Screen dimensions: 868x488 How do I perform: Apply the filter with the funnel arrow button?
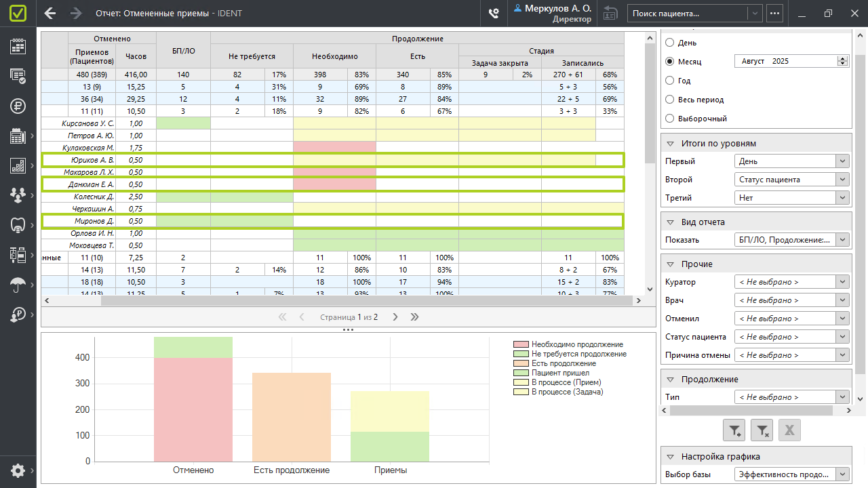point(734,429)
